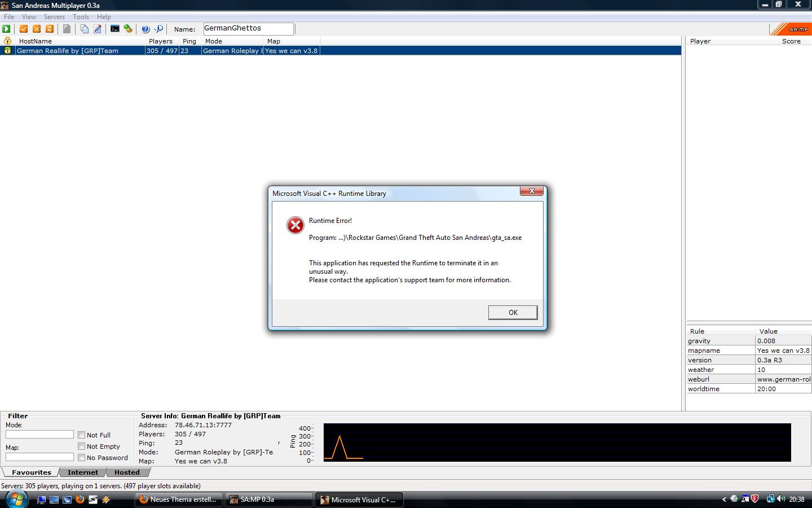Open the Windows Start orb
The width and height of the screenshot is (812, 508).
pyautogui.click(x=16, y=500)
